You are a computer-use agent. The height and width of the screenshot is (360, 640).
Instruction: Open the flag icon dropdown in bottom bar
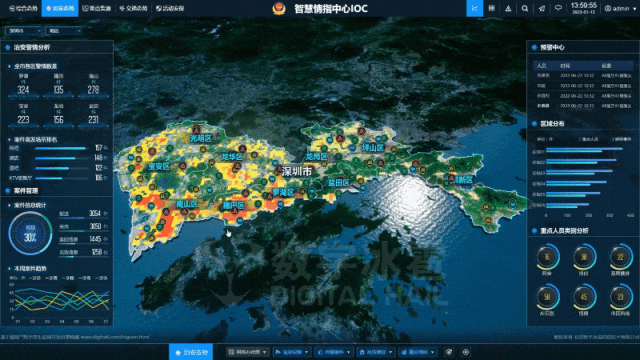tap(291, 352)
